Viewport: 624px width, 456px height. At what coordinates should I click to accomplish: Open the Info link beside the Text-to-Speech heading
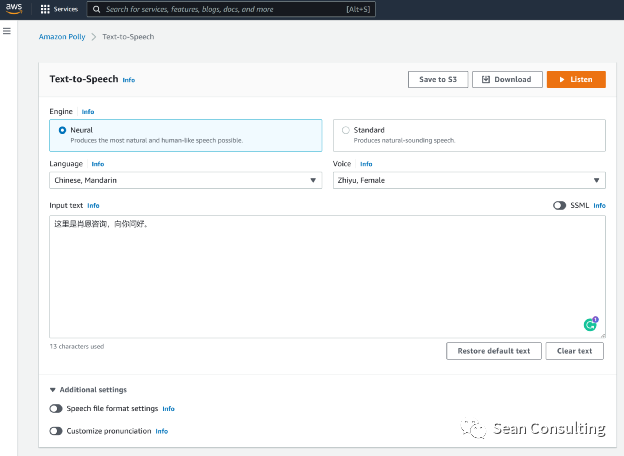pyautogui.click(x=129, y=80)
